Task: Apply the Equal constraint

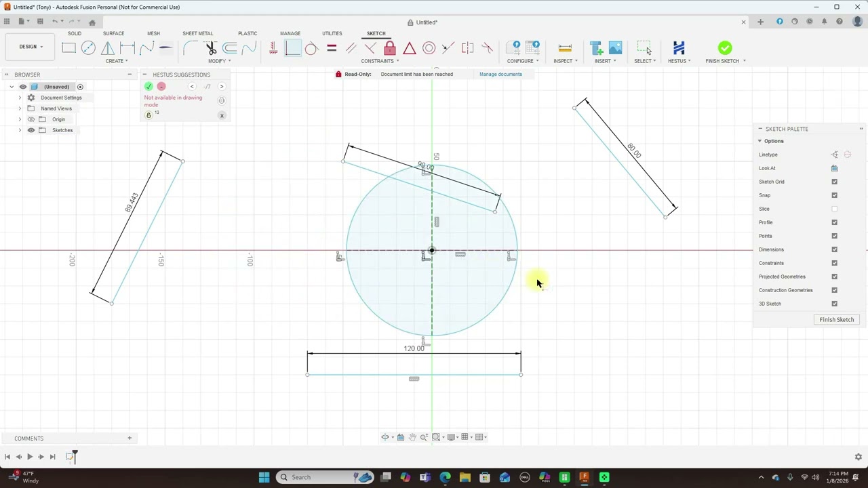Action: 332,48
